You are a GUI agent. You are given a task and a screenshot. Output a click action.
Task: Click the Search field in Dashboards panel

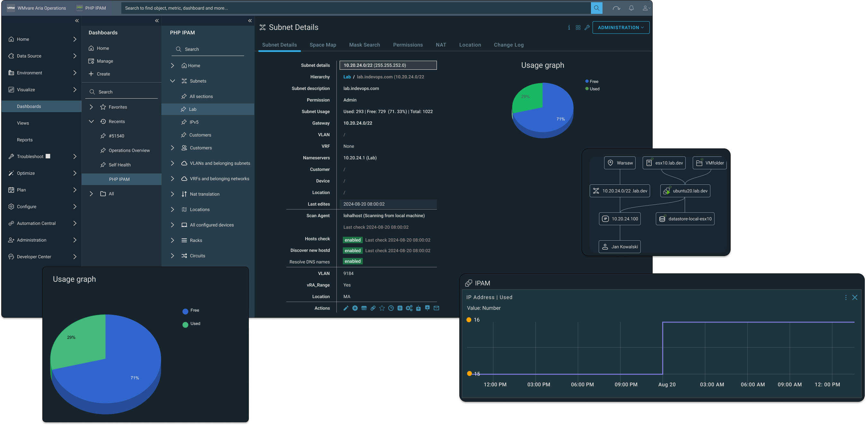121,92
